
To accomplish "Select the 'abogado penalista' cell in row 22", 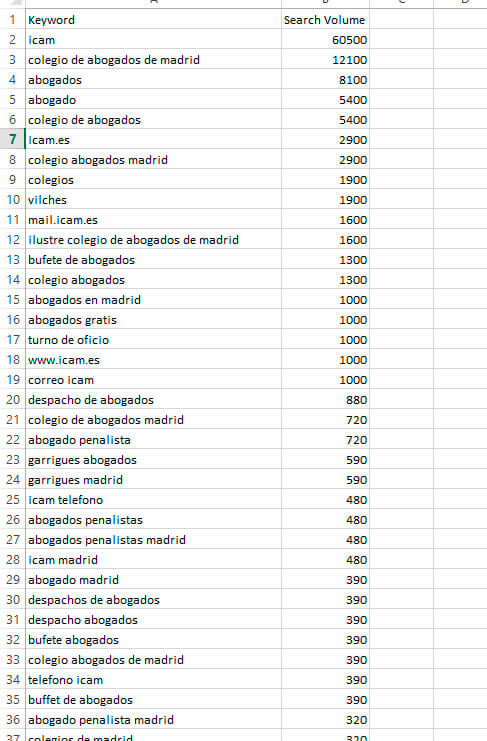I will click(153, 440).
